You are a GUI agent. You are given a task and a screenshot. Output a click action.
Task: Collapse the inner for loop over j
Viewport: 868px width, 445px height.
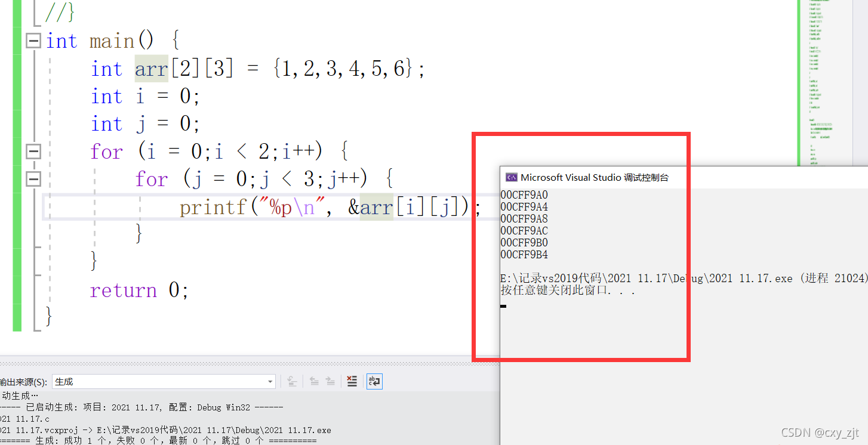(x=34, y=179)
